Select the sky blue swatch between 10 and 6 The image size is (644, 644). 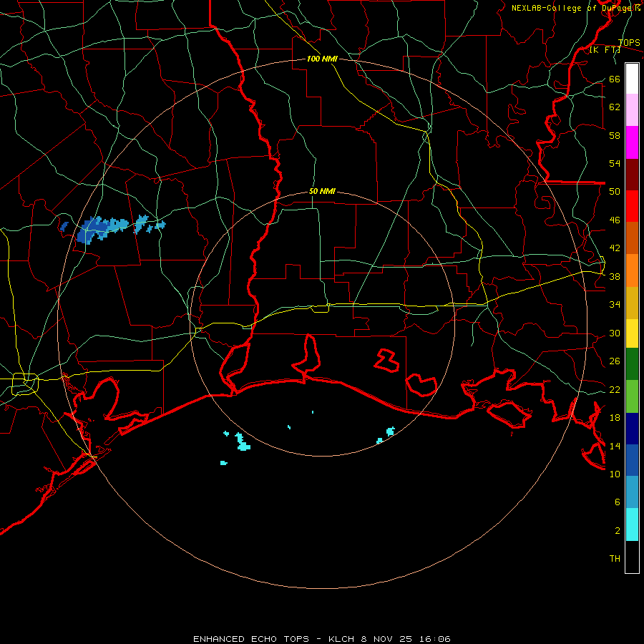coord(632,492)
